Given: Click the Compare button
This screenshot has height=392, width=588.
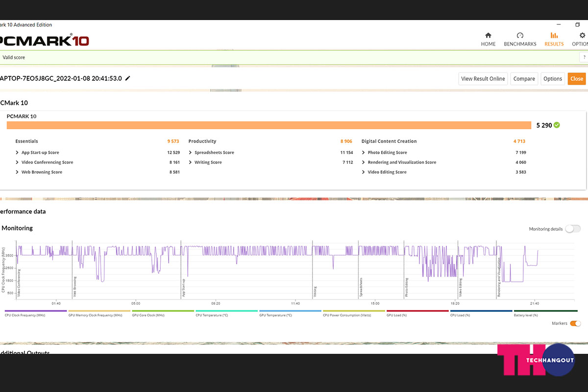Looking at the screenshot, I should coord(524,79).
